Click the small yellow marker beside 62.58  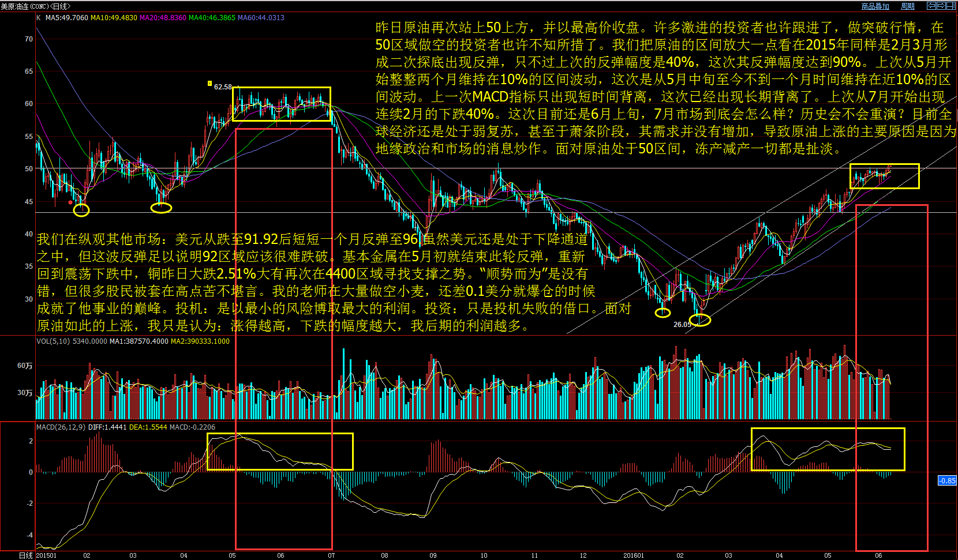tap(209, 84)
